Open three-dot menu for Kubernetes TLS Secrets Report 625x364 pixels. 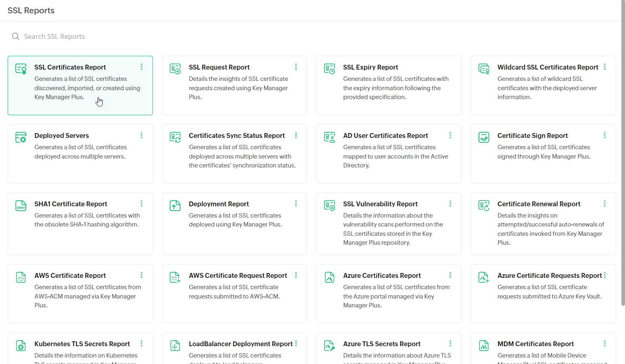pos(142,343)
